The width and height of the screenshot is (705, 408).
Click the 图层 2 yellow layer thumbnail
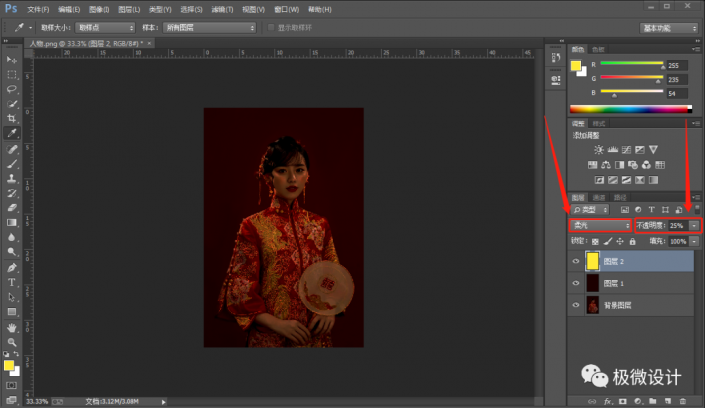pos(592,261)
